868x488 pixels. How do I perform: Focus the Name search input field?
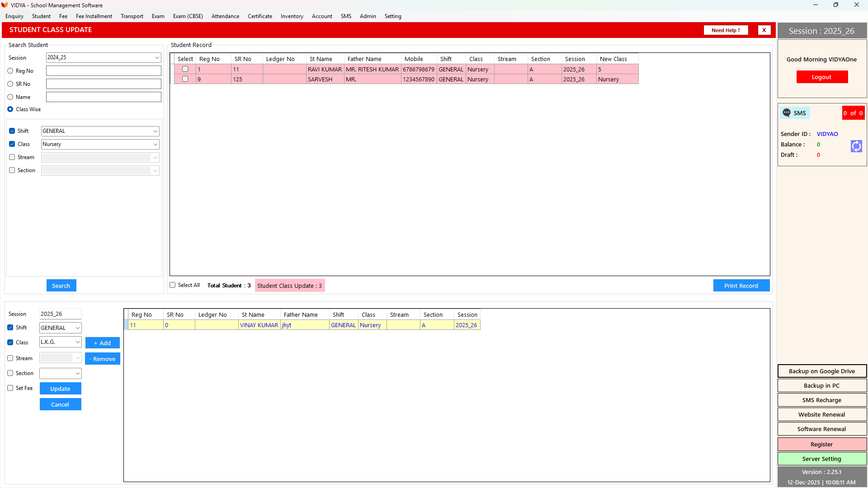pyautogui.click(x=104, y=97)
